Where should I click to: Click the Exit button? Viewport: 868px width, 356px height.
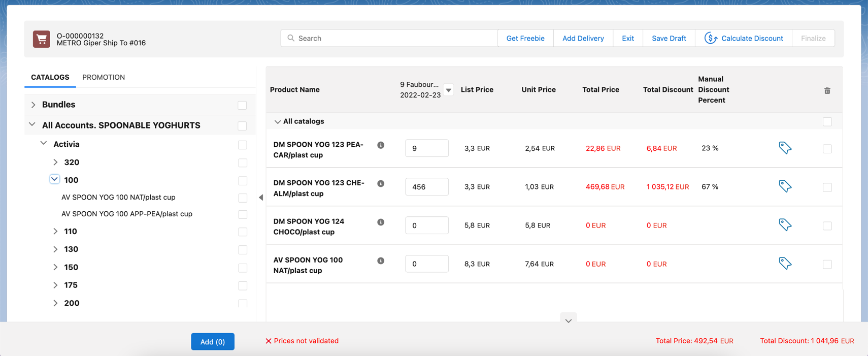[x=628, y=38]
